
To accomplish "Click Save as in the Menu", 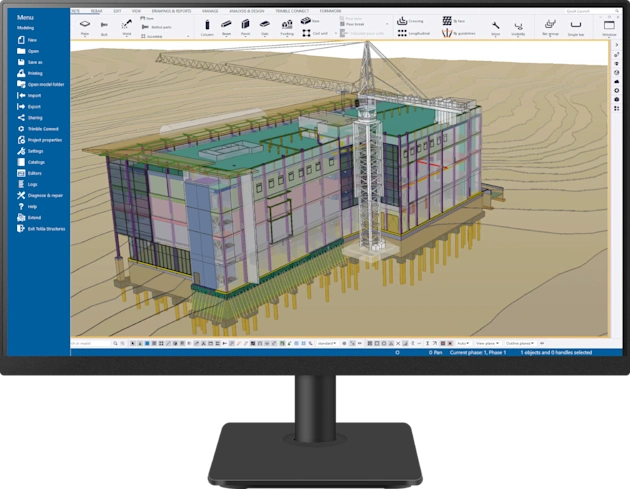I will point(30,62).
